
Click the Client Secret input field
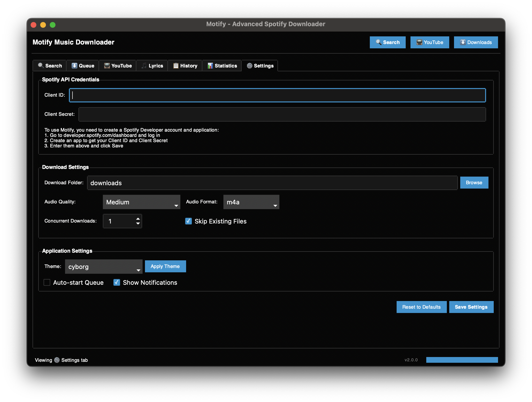point(282,115)
